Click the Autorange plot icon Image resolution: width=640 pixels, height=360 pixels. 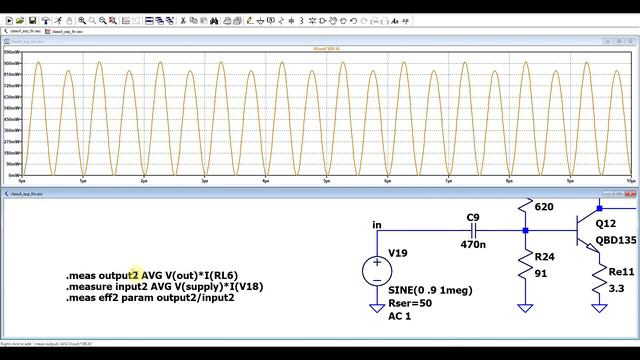126,20
